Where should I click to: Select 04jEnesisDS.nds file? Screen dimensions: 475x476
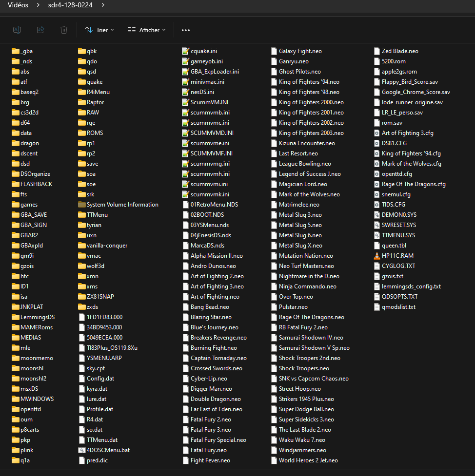pos(207,235)
